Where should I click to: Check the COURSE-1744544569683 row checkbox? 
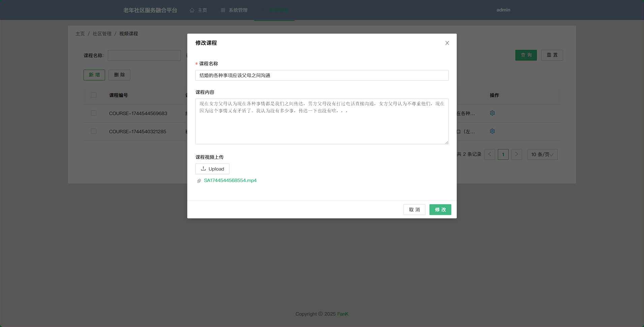[x=94, y=113]
